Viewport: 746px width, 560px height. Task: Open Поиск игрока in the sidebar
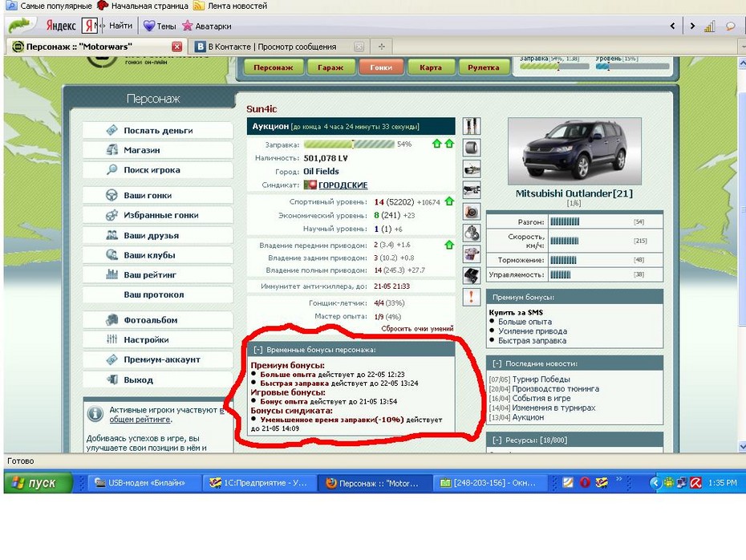point(158,170)
